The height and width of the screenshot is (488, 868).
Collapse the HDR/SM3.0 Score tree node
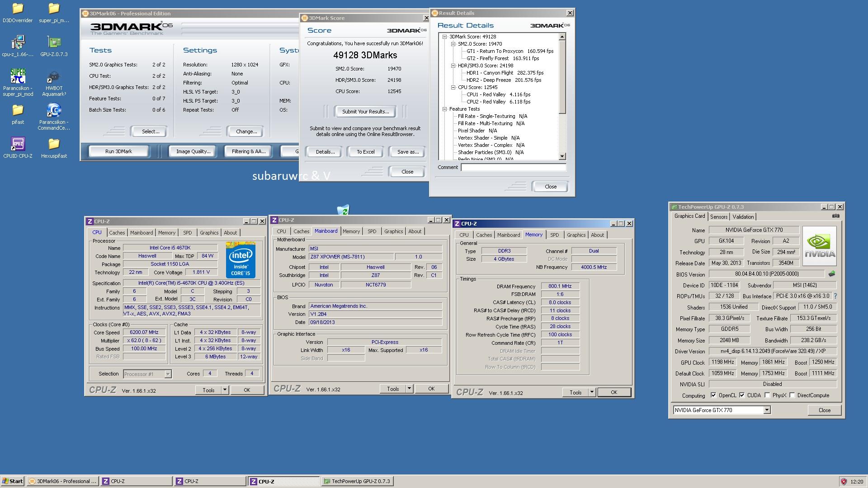pos(453,66)
